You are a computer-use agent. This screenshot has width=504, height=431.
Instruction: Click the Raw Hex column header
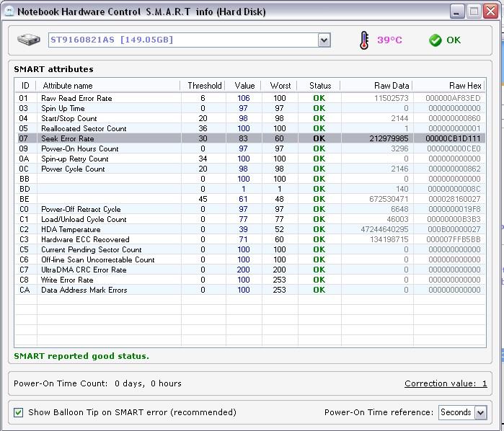click(x=448, y=86)
